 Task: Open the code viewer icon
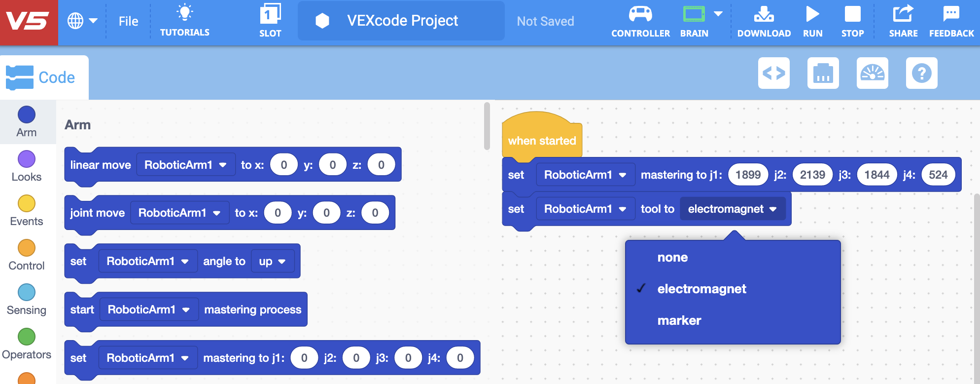(x=774, y=73)
